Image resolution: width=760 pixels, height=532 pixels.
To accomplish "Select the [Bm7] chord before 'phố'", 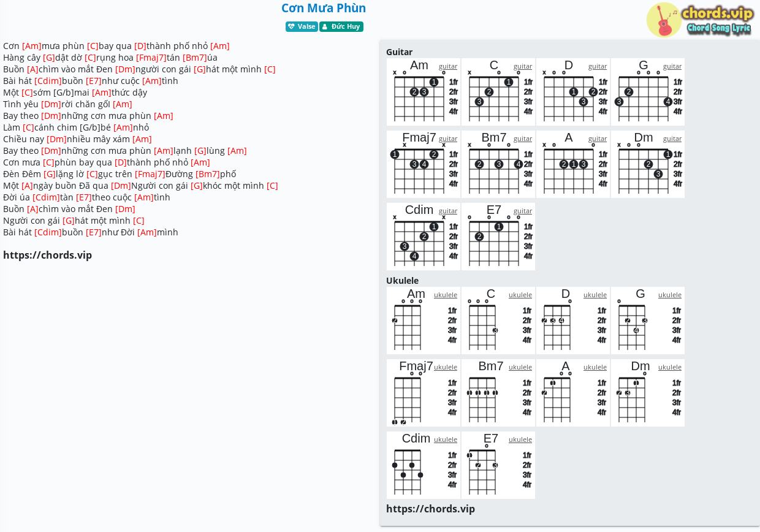I will [x=208, y=174].
